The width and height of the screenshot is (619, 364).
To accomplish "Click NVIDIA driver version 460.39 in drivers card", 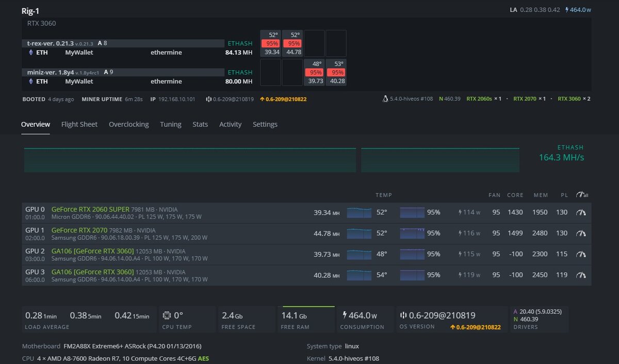I will pos(530,319).
